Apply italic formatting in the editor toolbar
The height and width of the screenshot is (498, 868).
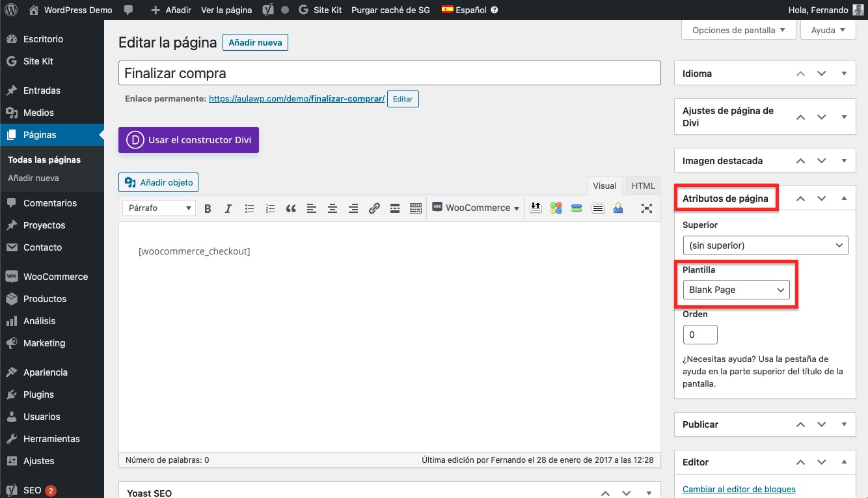[x=228, y=208]
